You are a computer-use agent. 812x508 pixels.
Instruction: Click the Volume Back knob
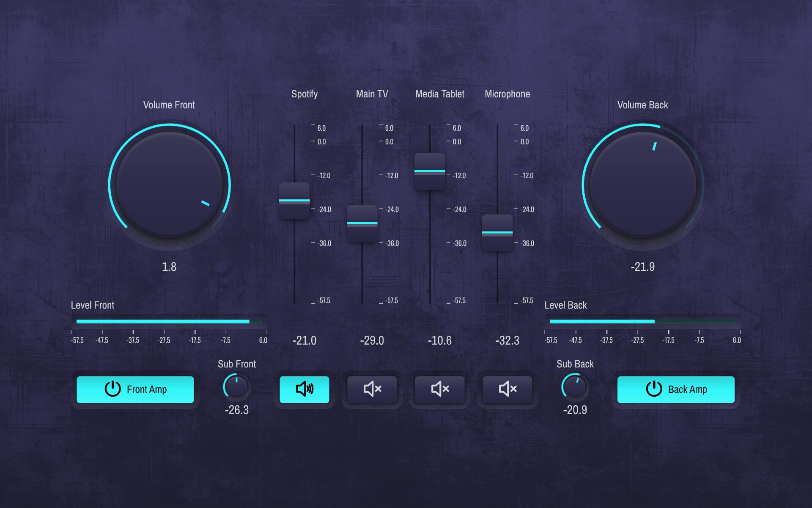click(642, 185)
